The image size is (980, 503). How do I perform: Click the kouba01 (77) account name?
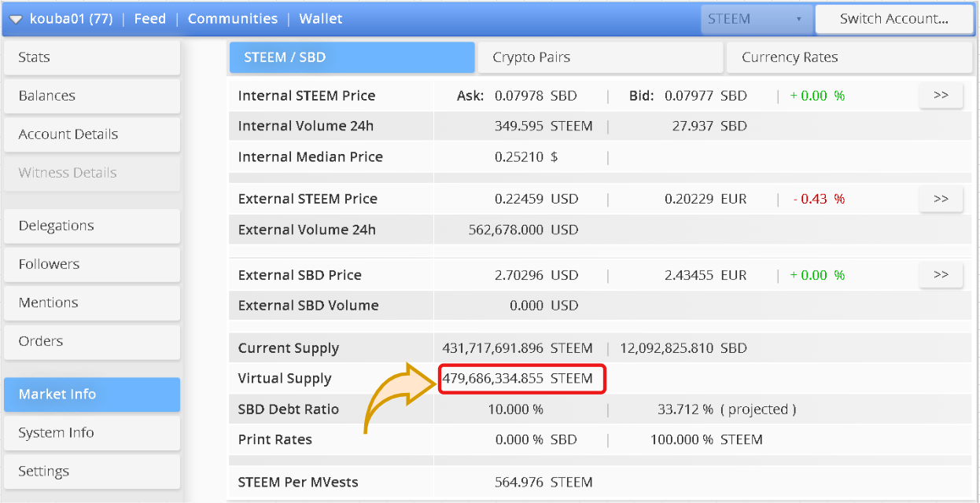point(71,19)
